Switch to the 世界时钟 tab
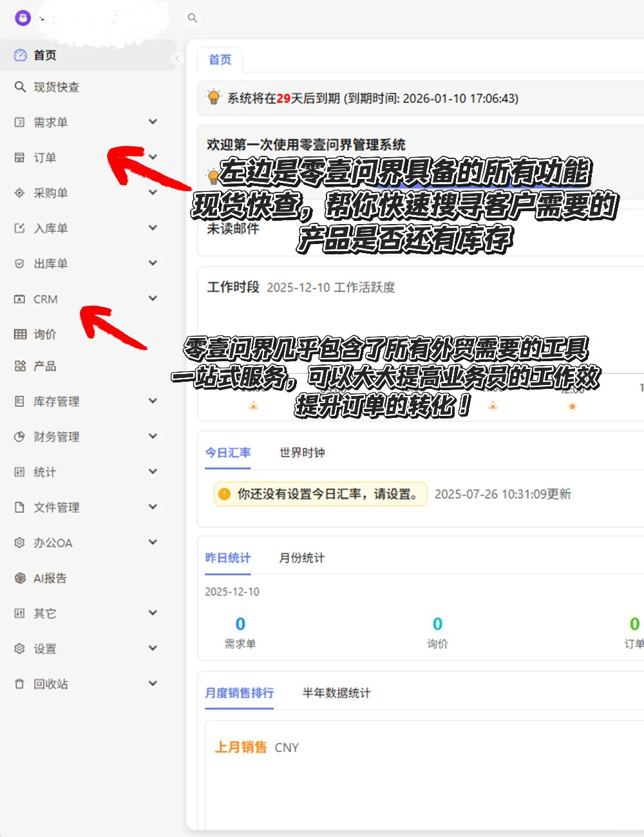Viewport: 644px width, 837px height. [x=302, y=453]
